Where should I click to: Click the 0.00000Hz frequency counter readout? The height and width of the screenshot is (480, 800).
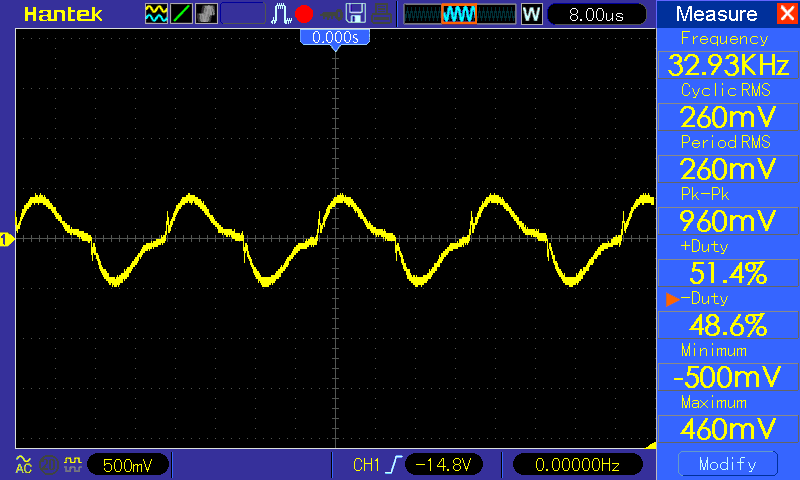click(x=577, y=465)
